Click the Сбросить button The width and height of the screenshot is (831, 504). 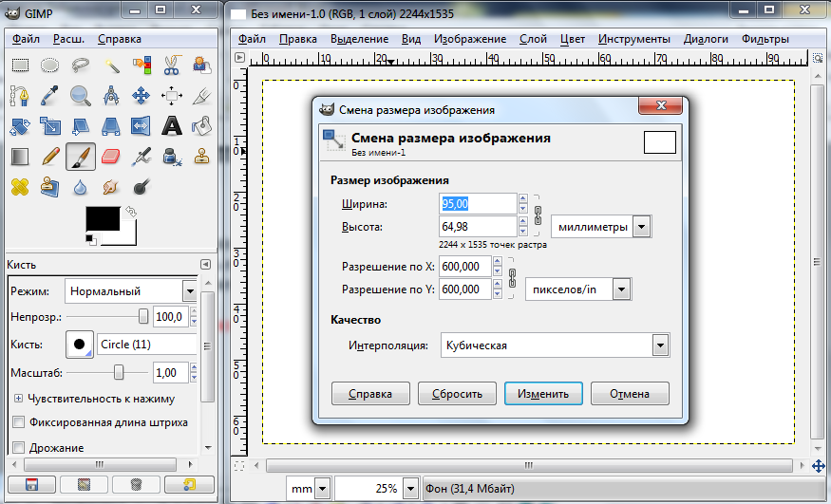pos(457,393)
